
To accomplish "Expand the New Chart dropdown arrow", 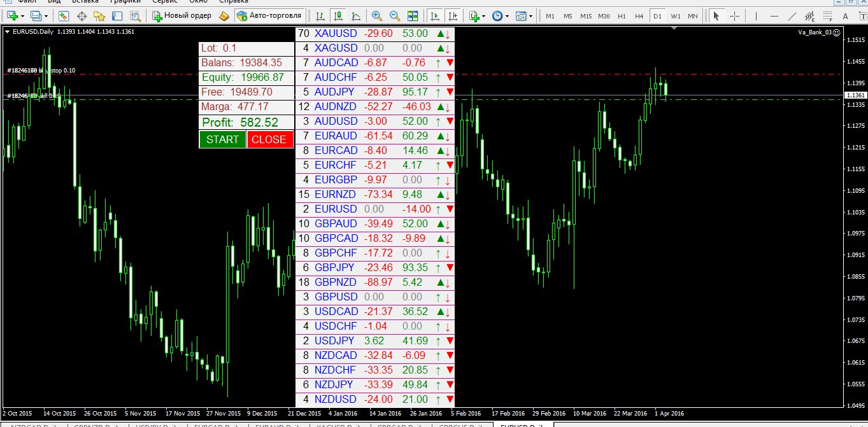I will [22, 15].
